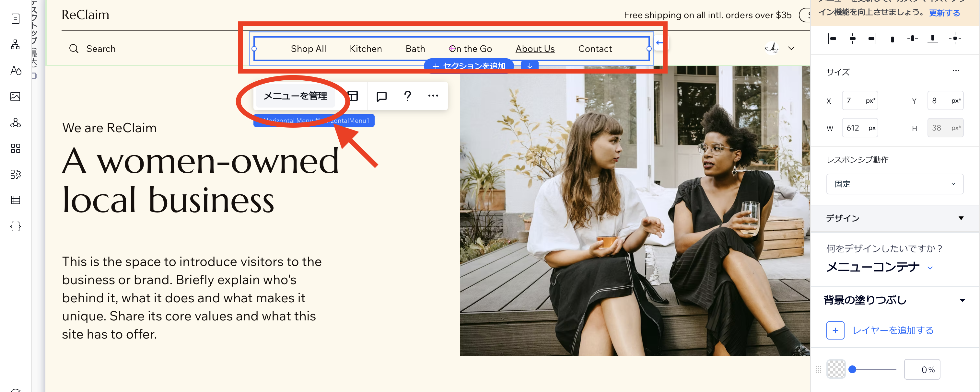Click the align bottom edge icon

click(x=932, y=39)
